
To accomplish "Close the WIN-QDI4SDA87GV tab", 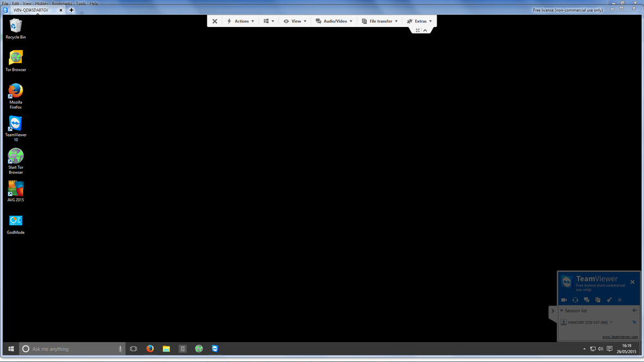I will pyautogui.click(x=61, y=10).
